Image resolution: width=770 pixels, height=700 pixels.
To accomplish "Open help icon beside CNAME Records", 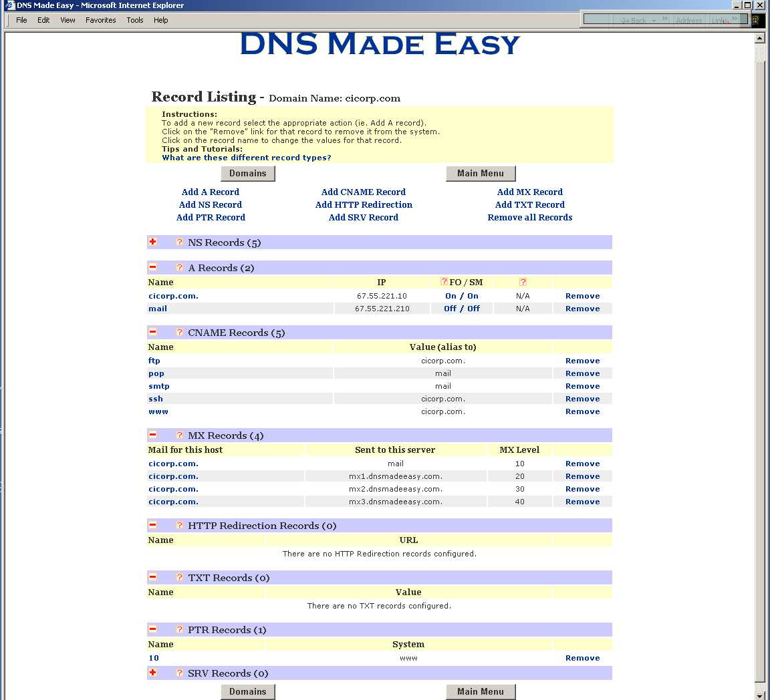I will tap(179, 332).
